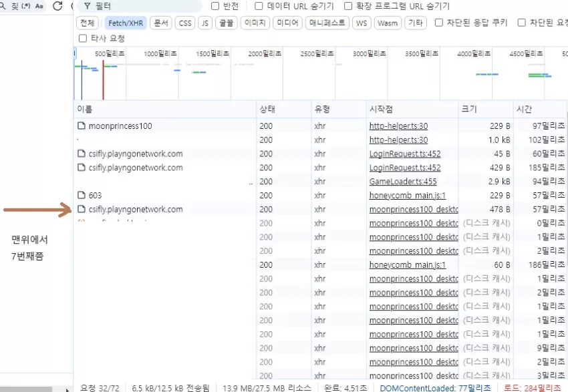Open http-helper.ts:30 link in 229 B row
Viewport: 568px width, 392px height.
(x=398, y=126)
